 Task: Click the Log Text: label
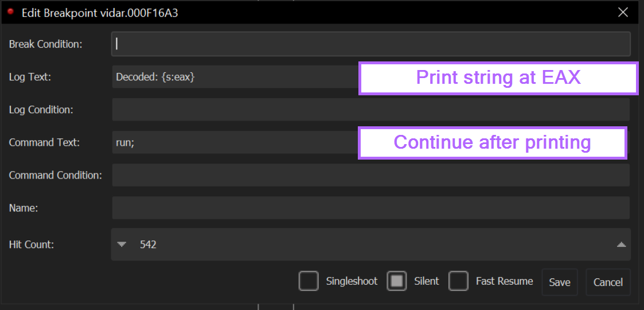coord(30,77)
